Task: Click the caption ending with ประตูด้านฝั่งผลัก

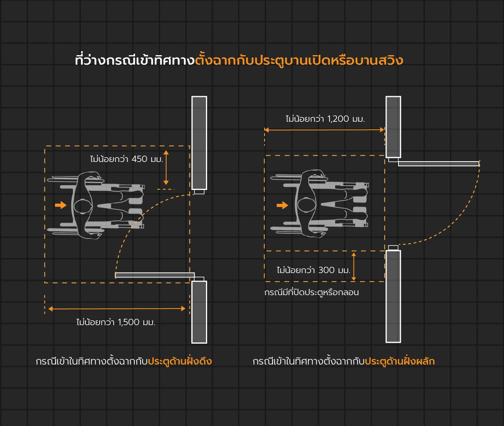Action: pyautogui.click(x=344, y=361)
